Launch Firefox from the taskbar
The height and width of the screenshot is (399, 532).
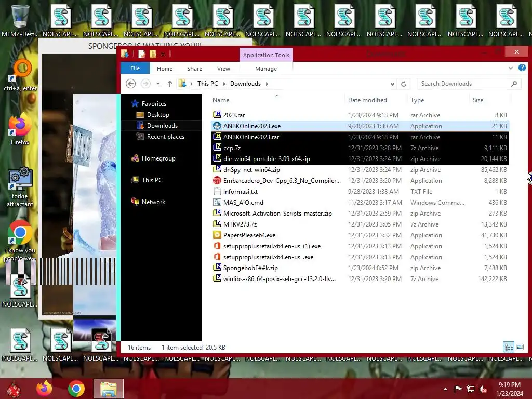pyautogui.click(x=44, y=389)
